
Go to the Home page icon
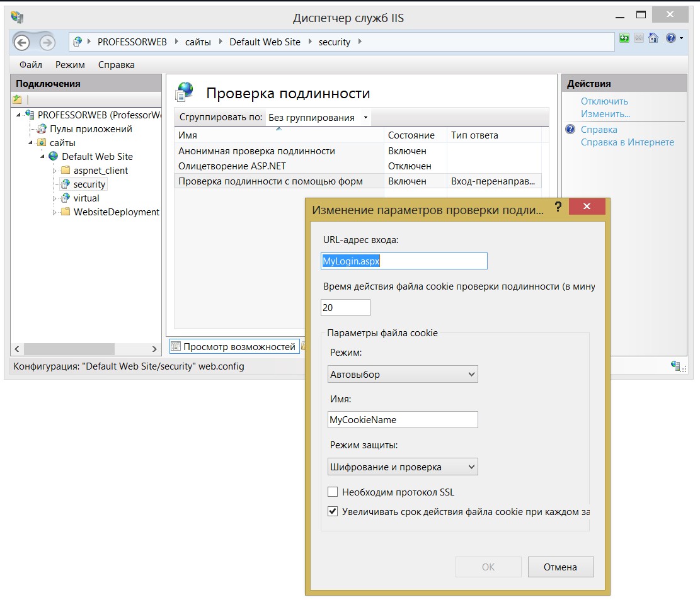click(653, 38)
